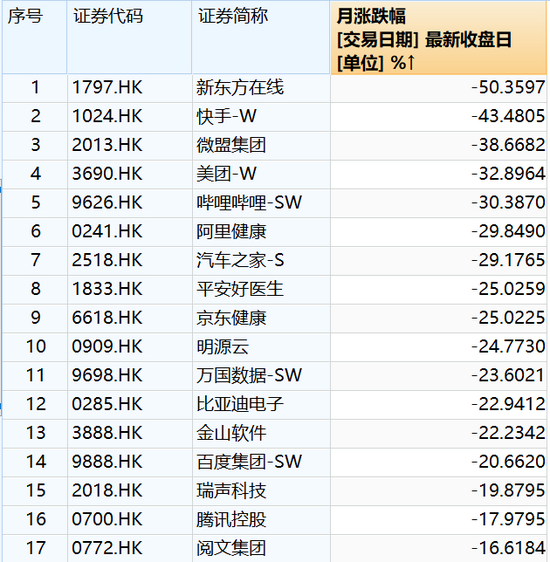
Task: Select the value -29.1765 for 汽车之家-S
Action: (508, 260)
